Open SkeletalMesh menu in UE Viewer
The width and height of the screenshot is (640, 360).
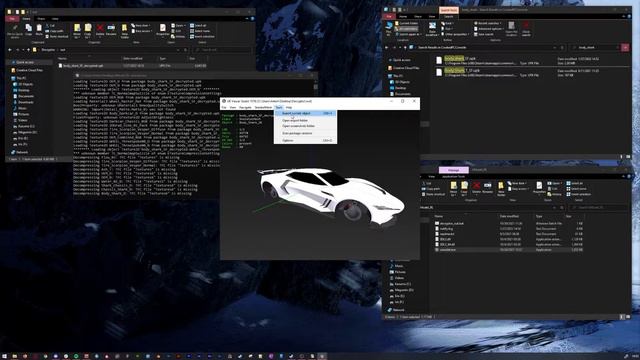pos(263,107)
